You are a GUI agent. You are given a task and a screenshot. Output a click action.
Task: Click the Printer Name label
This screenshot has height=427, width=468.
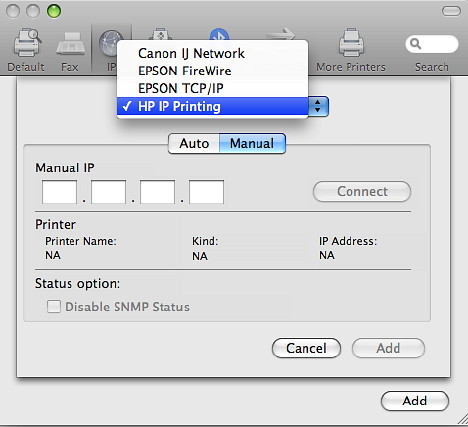[x=81, y=241]
